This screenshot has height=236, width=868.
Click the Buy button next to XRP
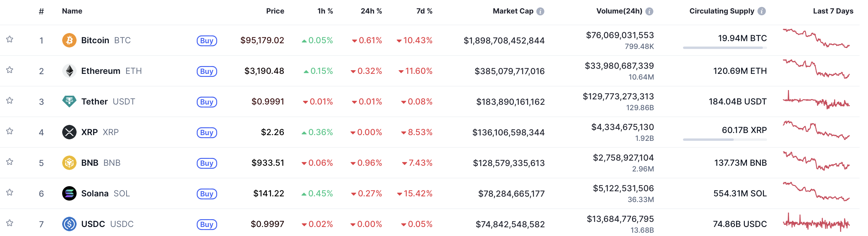207,133
